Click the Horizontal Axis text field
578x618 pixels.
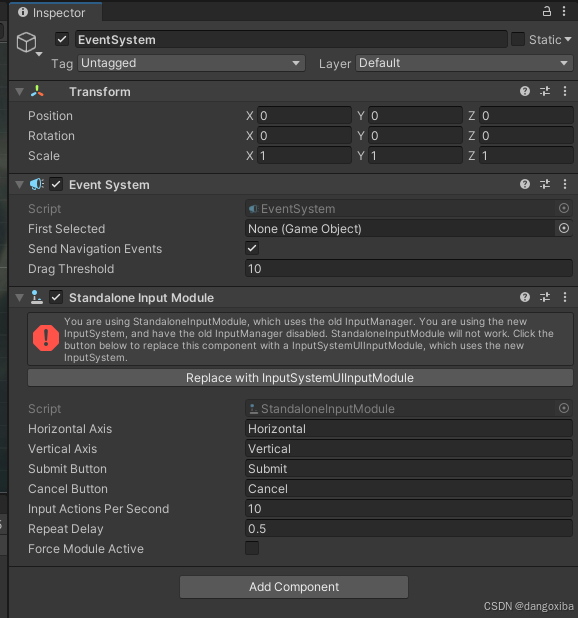click(x=409, y=428)
